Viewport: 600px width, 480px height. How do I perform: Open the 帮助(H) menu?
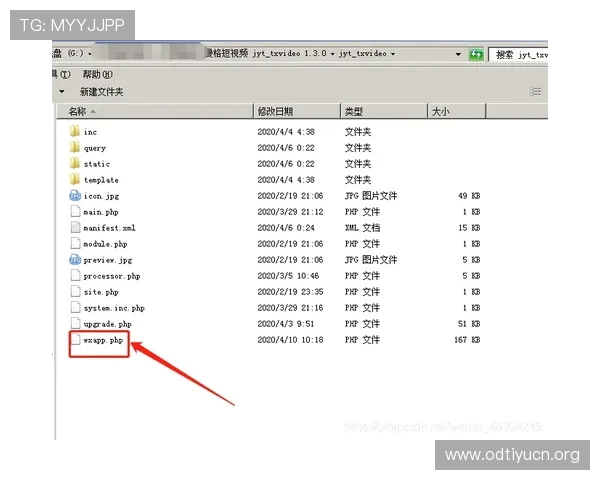pyautogui.click(x=98, y=74)
